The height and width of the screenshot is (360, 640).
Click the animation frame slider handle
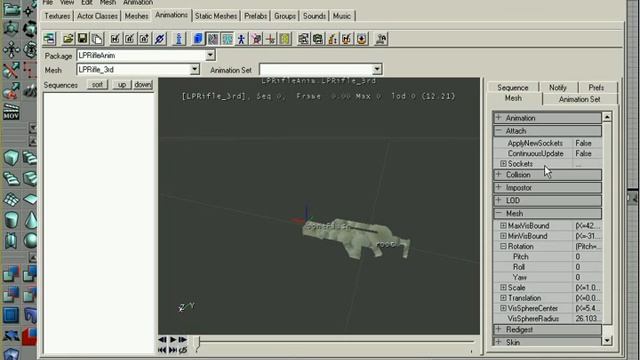click(x=198, y=343)
